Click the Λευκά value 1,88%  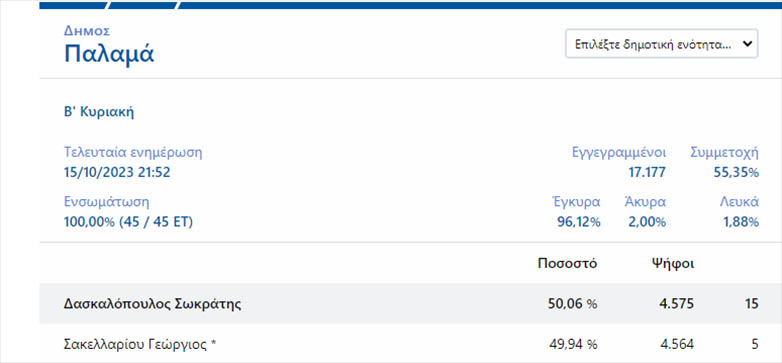tap(741, 222)
